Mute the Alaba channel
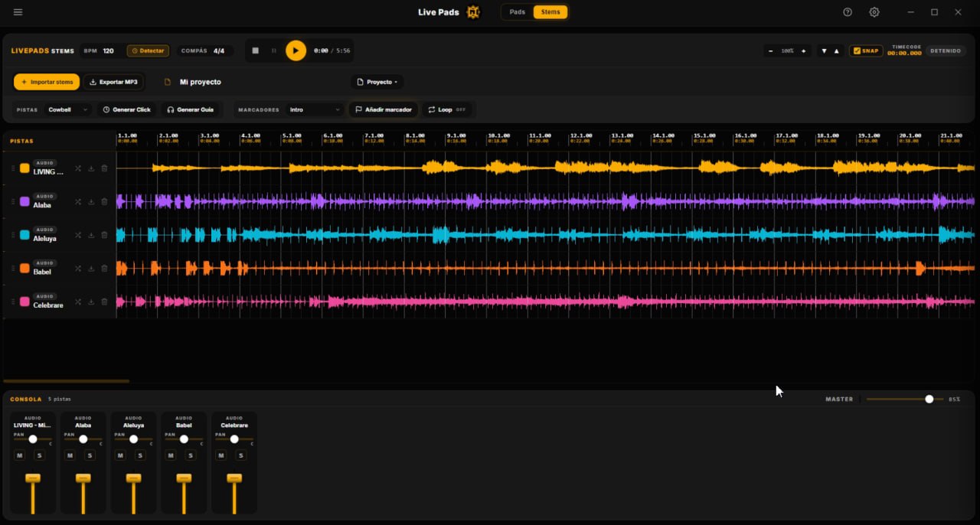 click(x=70, y=455)
